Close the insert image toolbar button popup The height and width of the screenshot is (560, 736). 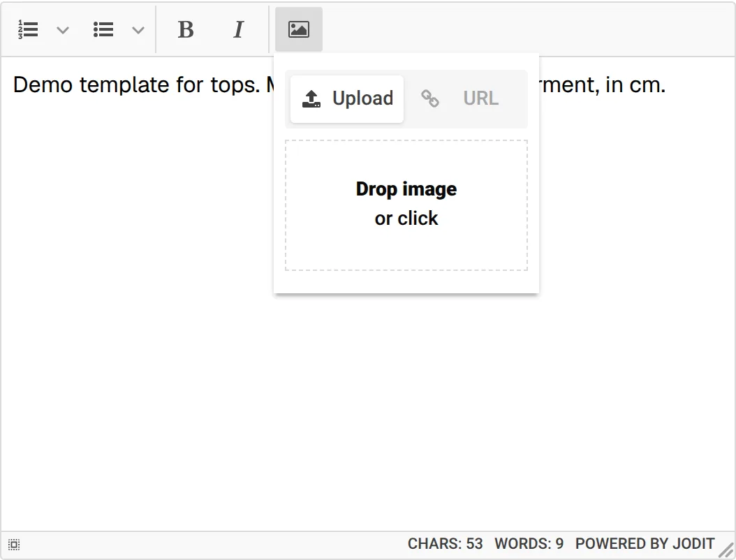[x=299, y=29]
